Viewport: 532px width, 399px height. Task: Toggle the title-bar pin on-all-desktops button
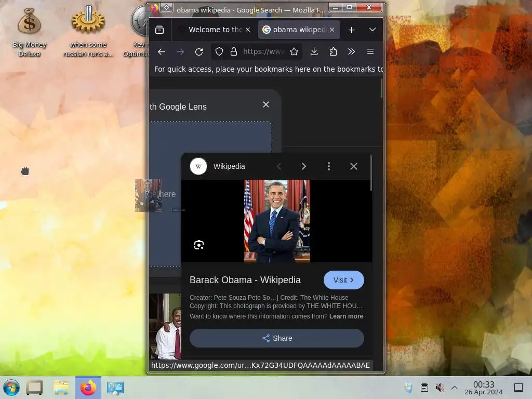(167, 7)
